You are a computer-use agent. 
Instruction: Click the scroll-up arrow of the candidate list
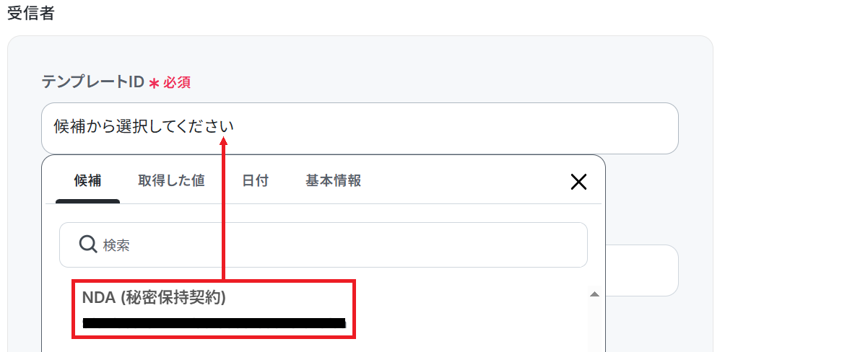(594, 294)
